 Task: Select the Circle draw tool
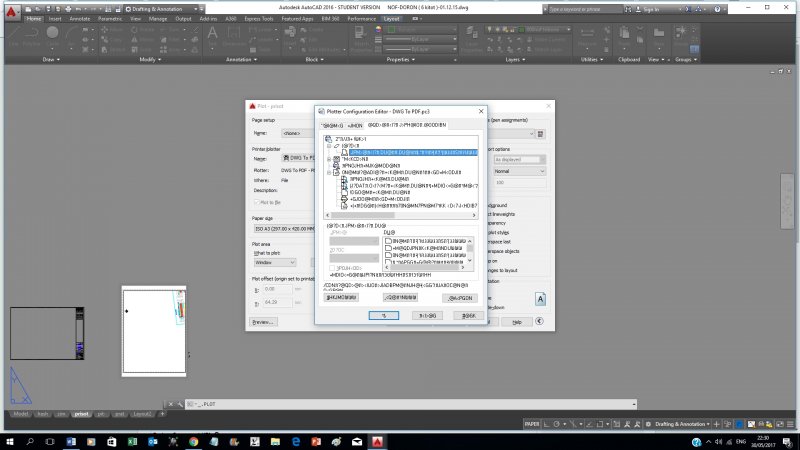point(52,32)
